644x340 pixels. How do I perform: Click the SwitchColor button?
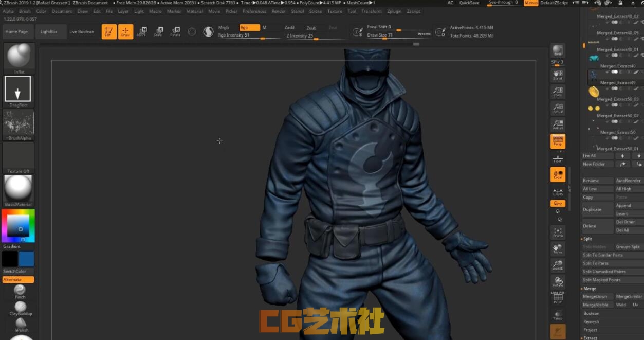pos(18,271)
